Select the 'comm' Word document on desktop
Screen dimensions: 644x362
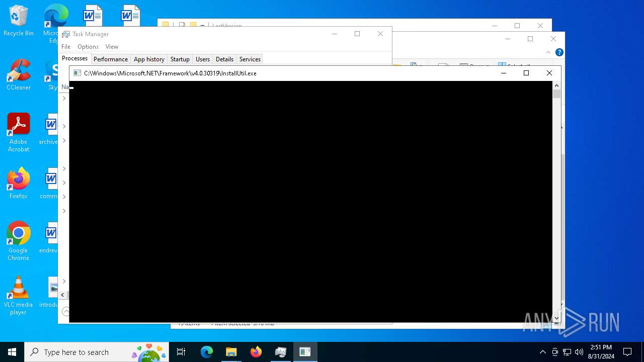pos(49,184)
